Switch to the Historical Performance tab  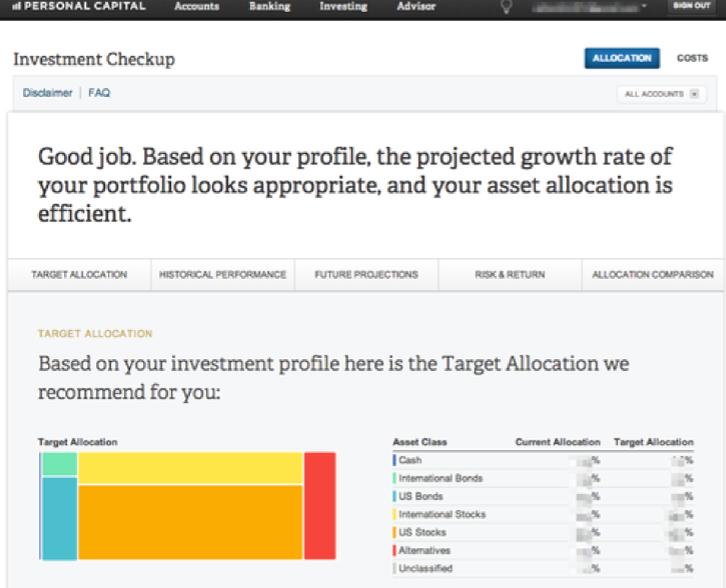click(x=223, y=274)
